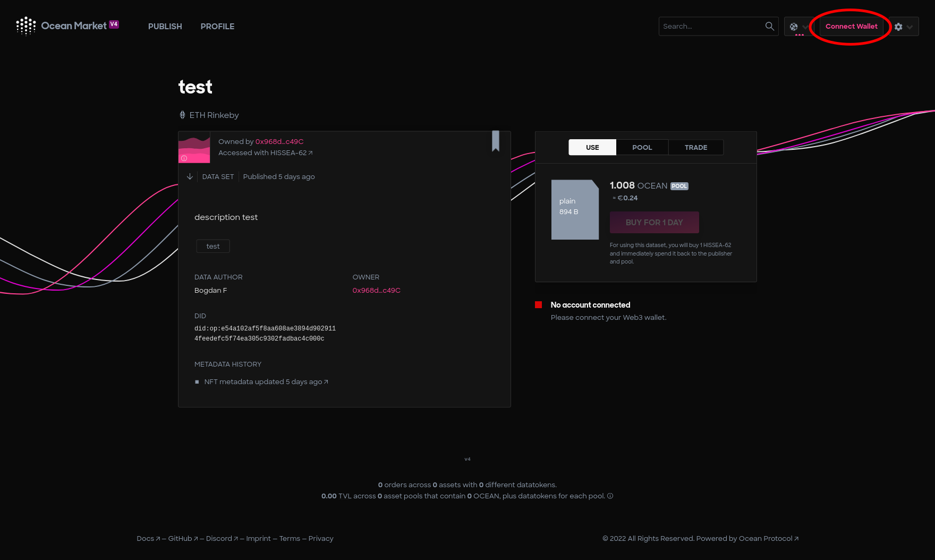Image resolution: width=935 pixels, height=560 pixels.
Task: Open the Terms footer link
Action: (x=290, y=538)
